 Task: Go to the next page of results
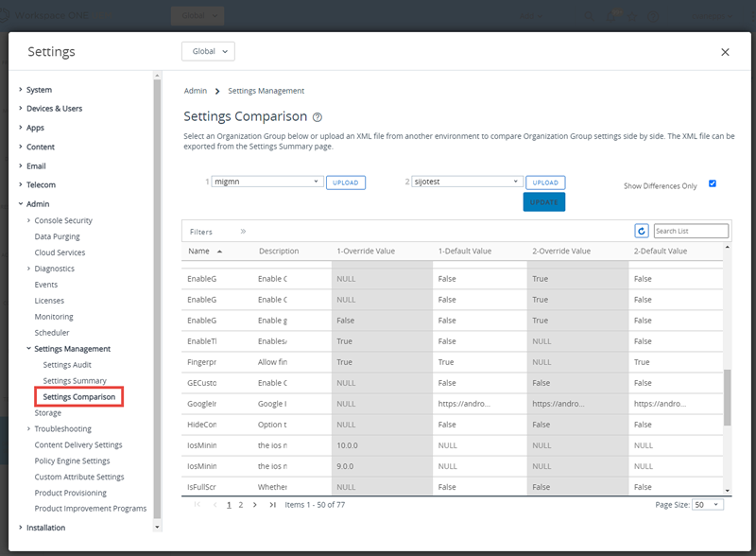click(254, 505)
